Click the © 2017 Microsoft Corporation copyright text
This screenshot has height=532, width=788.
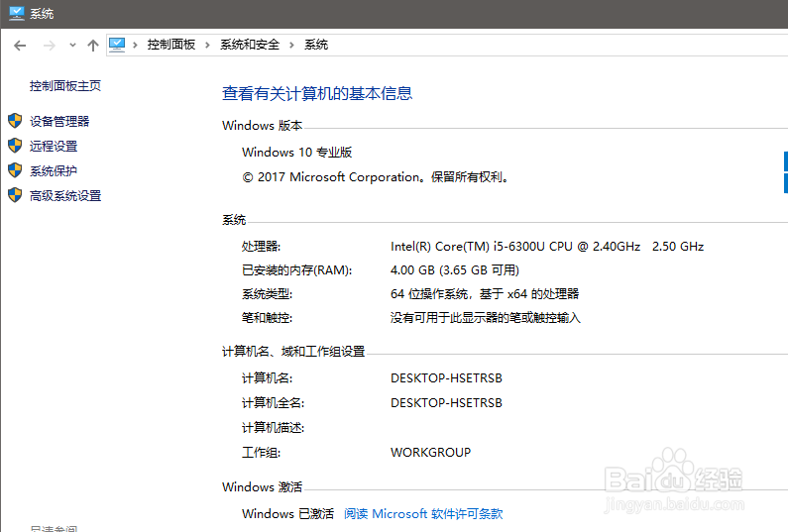click(x=376, y=177)
